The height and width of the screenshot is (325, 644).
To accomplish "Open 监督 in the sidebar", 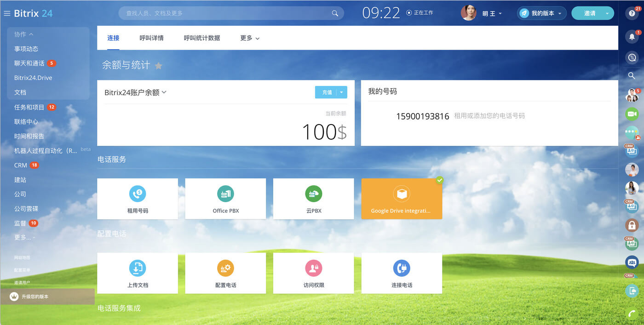I will coord(20,223).
